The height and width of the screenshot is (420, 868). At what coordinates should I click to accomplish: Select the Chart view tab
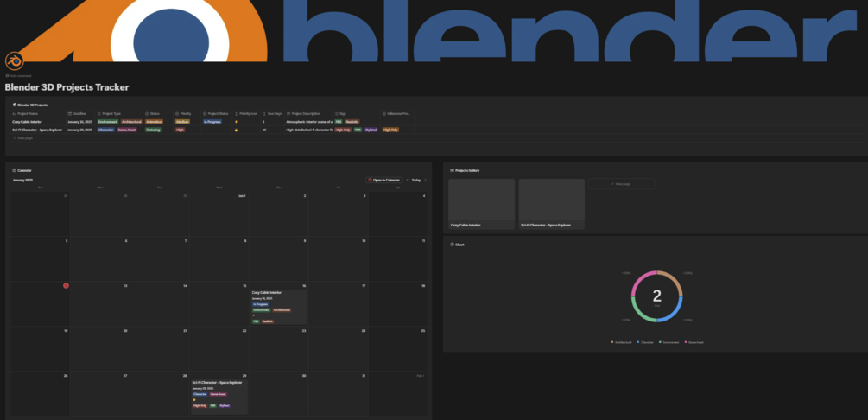(457, 245)
